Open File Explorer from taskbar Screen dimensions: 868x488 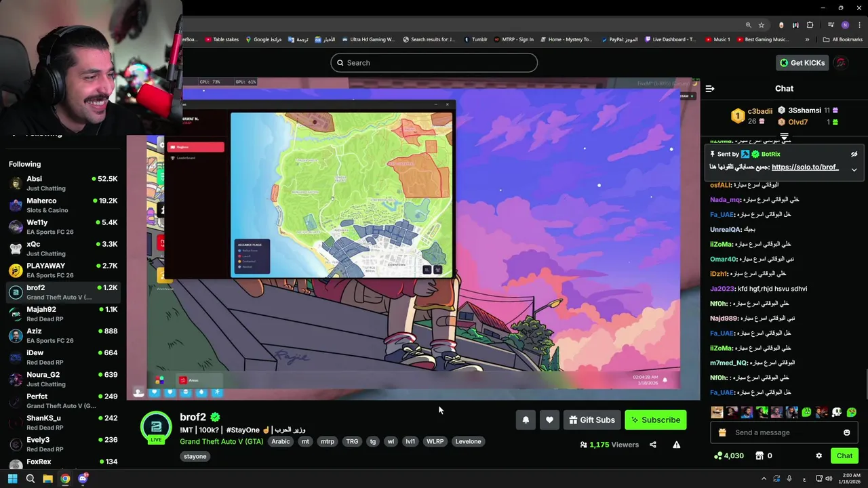(x=47, y=479)
